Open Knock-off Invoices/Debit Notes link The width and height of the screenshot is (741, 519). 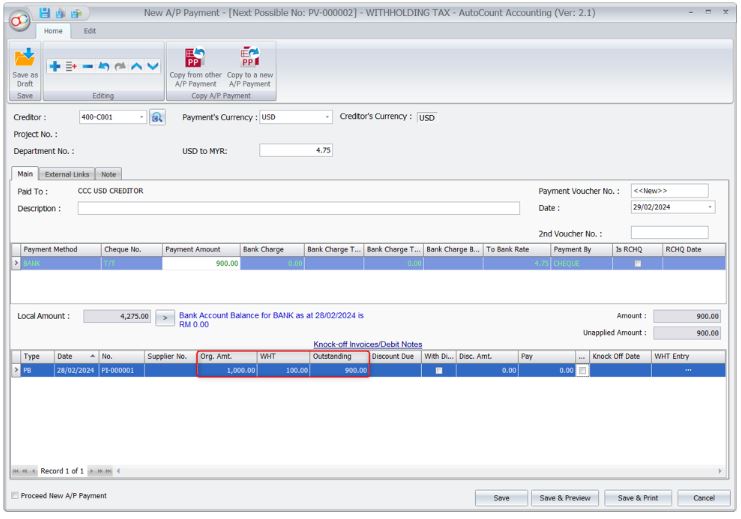pyautogui.click(x=368, y=345)
